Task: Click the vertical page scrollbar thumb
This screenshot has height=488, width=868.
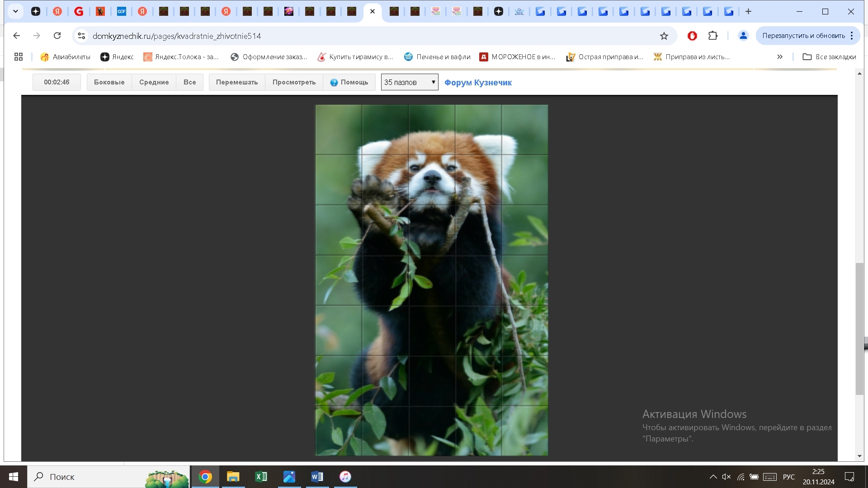Action: point(859,328)
